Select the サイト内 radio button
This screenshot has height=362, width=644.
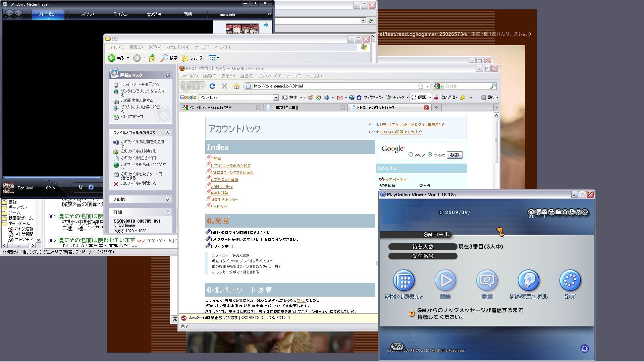[430, 155]
